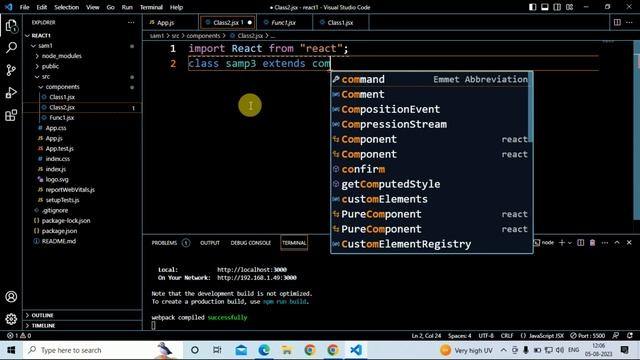Open the Extensions view
640x360 pixels.
11,115
